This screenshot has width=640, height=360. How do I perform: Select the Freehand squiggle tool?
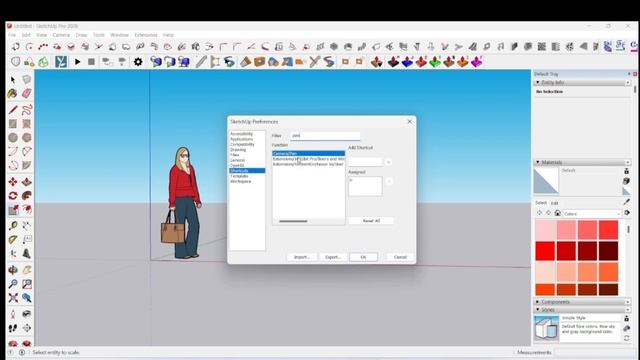coord(27,109)
